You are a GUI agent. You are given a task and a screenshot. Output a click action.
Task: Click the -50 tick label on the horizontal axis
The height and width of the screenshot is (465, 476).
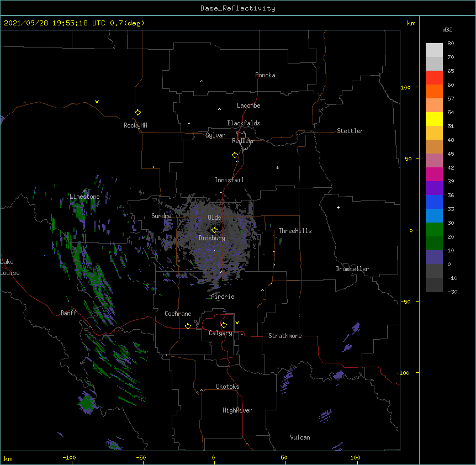(x=141, y=457)
